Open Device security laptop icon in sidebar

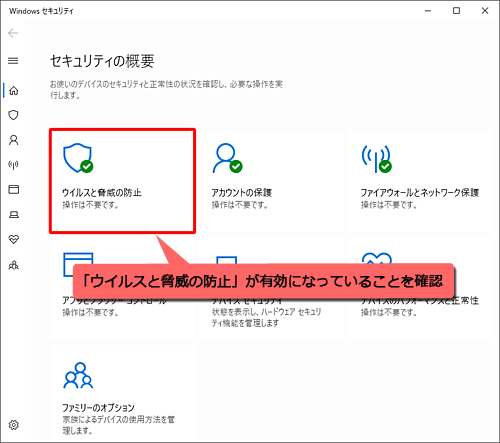(x=14, y=214)
